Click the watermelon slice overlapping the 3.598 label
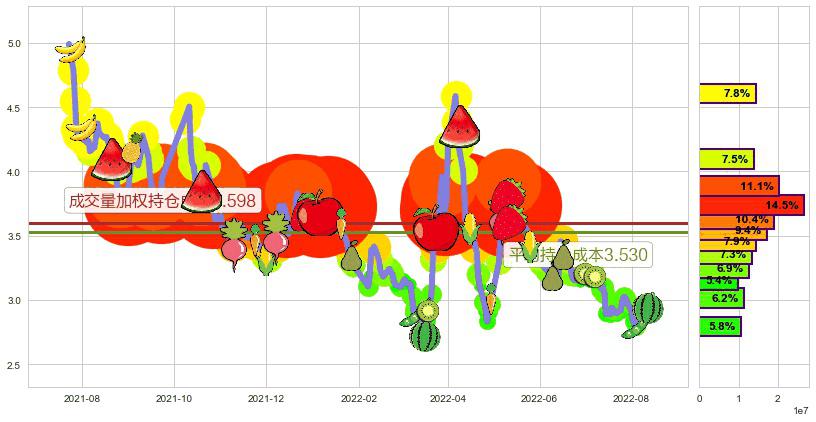 (203, 190)
